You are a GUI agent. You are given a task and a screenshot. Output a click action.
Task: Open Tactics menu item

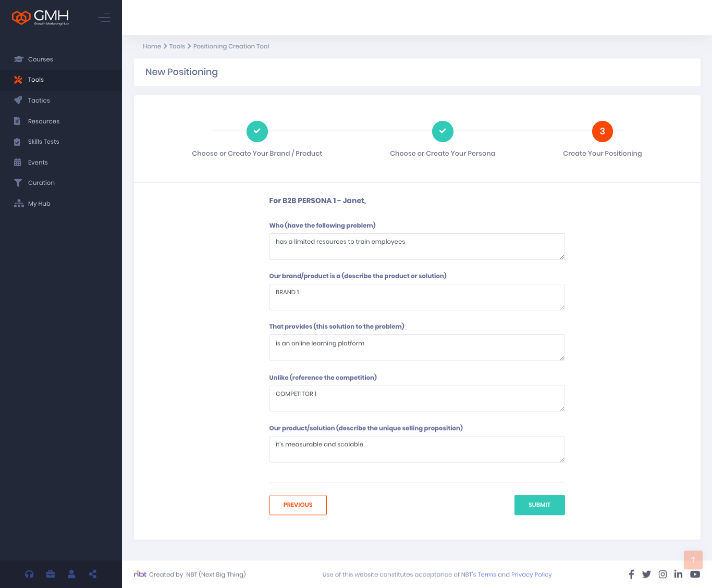click(x=61, y=101)
